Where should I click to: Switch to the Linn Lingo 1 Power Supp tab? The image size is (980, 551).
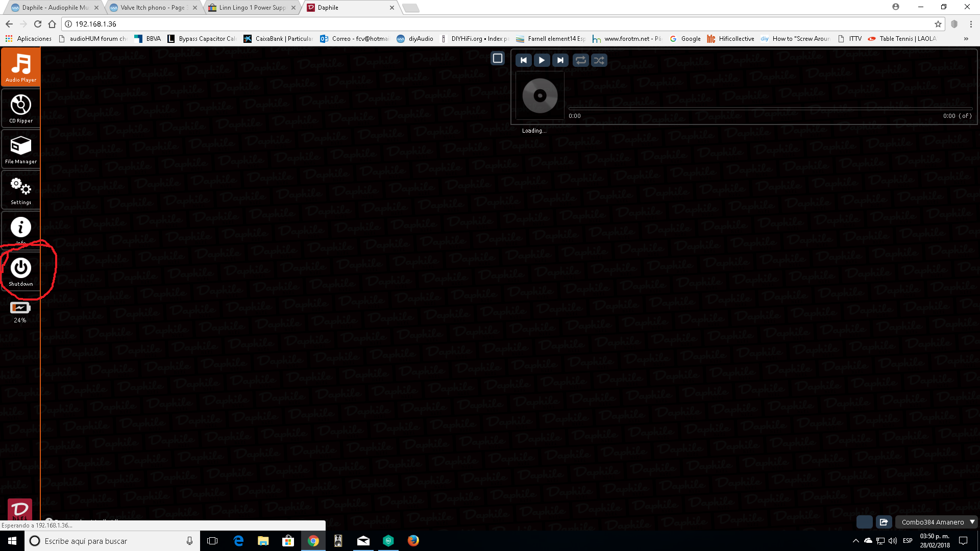[252, 8]
